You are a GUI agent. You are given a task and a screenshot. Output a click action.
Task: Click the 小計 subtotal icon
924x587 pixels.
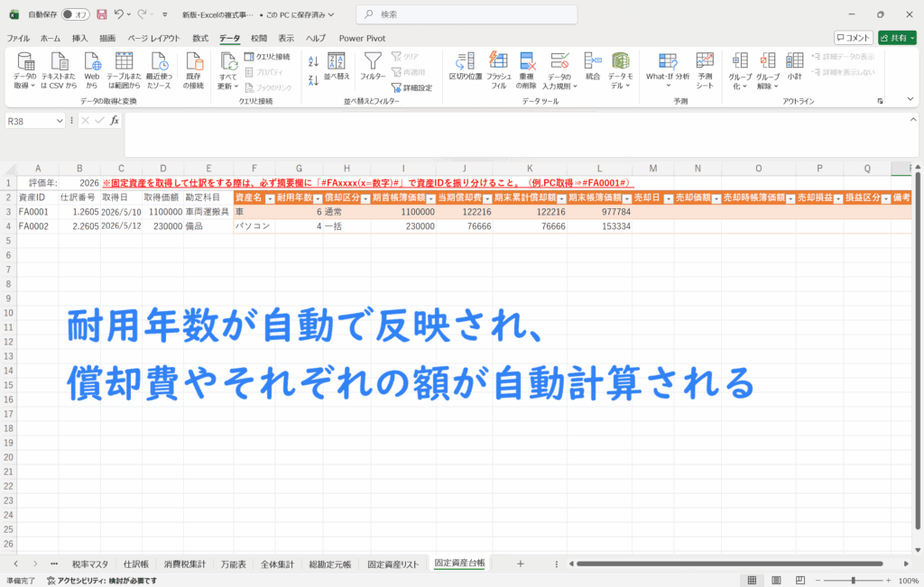point(794,65)
